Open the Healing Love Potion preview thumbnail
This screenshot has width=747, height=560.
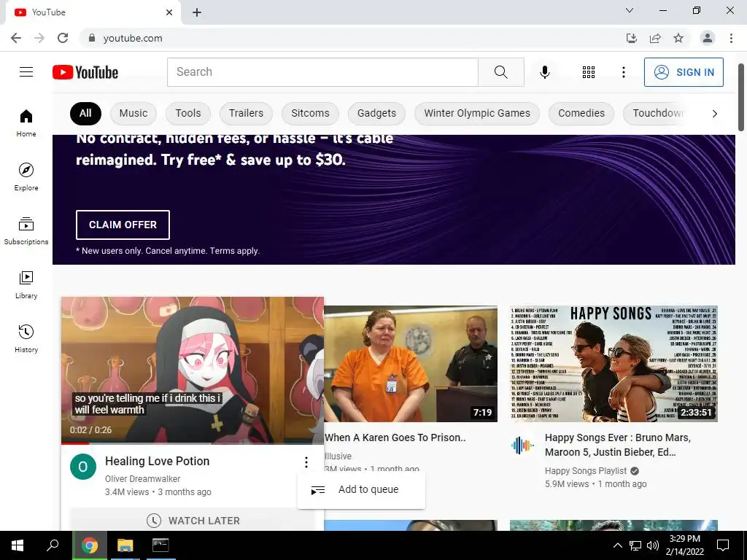(x=193, y=370)
